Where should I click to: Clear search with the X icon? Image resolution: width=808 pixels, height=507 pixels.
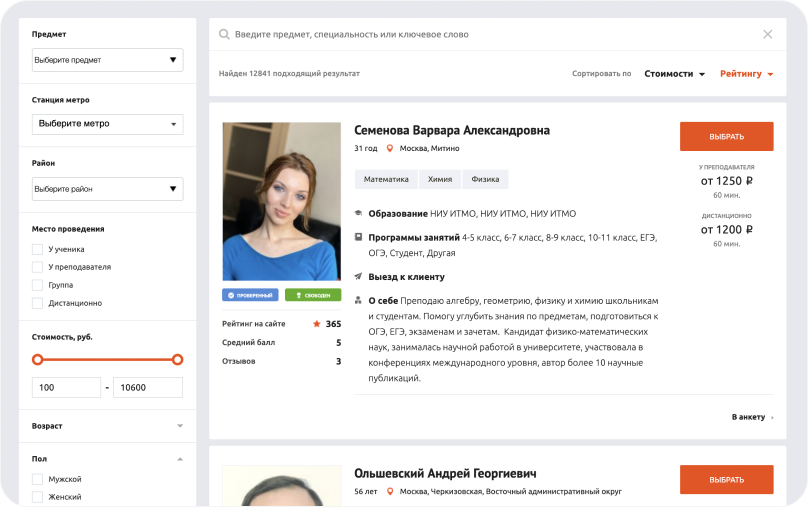pyautogui.click(x=767, y=34)
